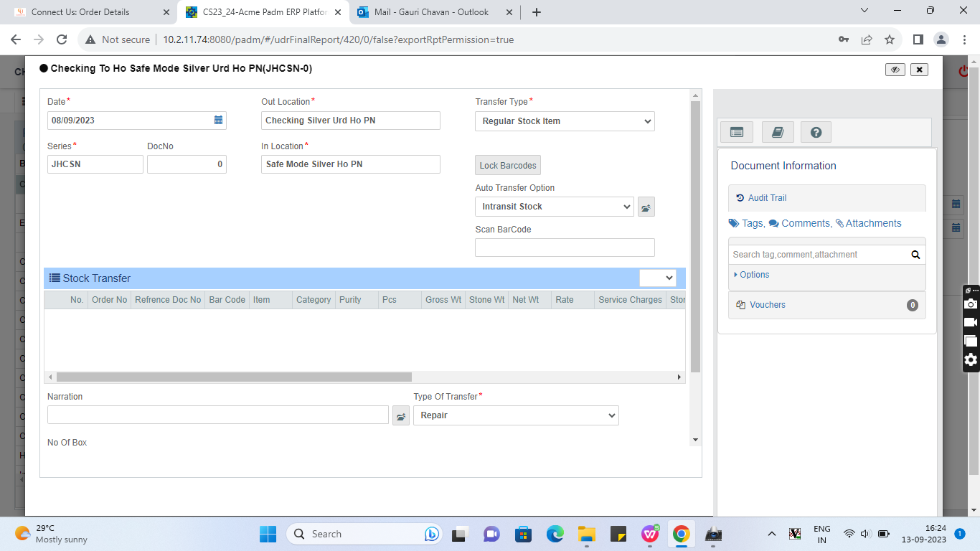Click the folder icon next to Narration field

(x=401, y=415)
